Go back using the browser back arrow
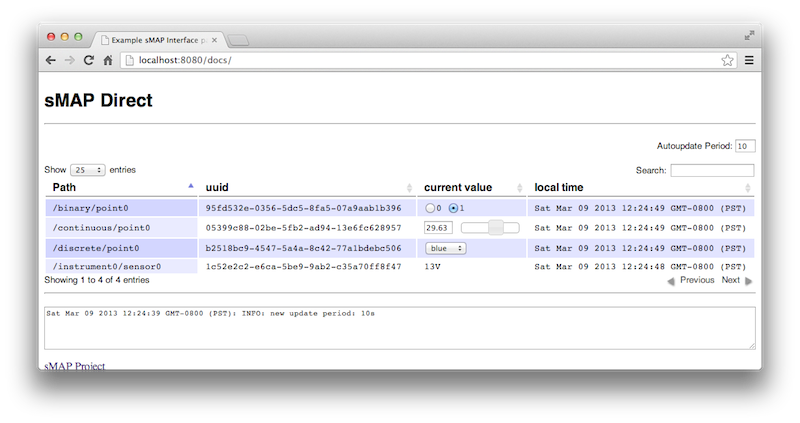 click(x=51, y=60)
